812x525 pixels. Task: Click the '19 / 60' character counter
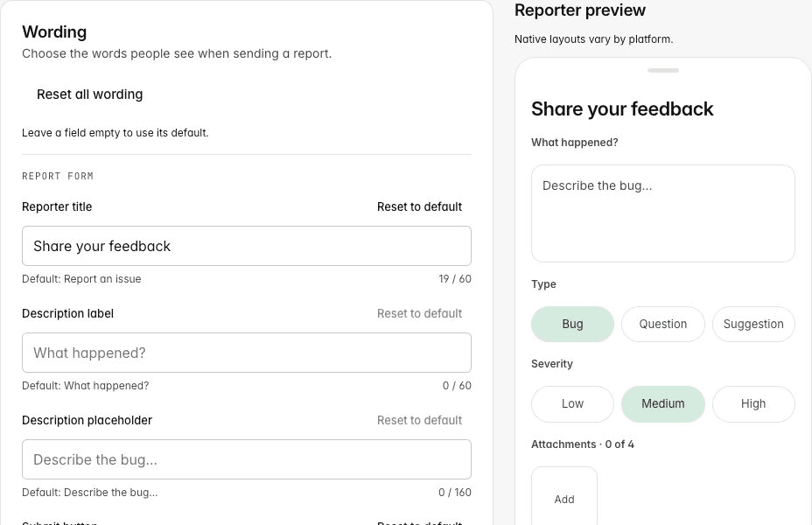pos(455,278)
